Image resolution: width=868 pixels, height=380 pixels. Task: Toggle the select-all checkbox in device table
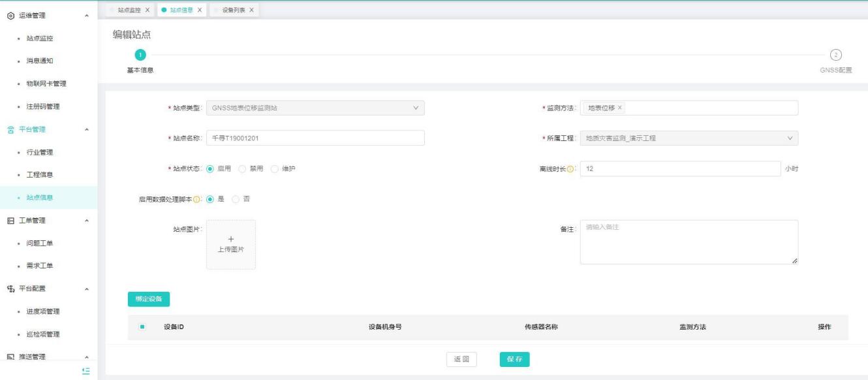point(142,327)
